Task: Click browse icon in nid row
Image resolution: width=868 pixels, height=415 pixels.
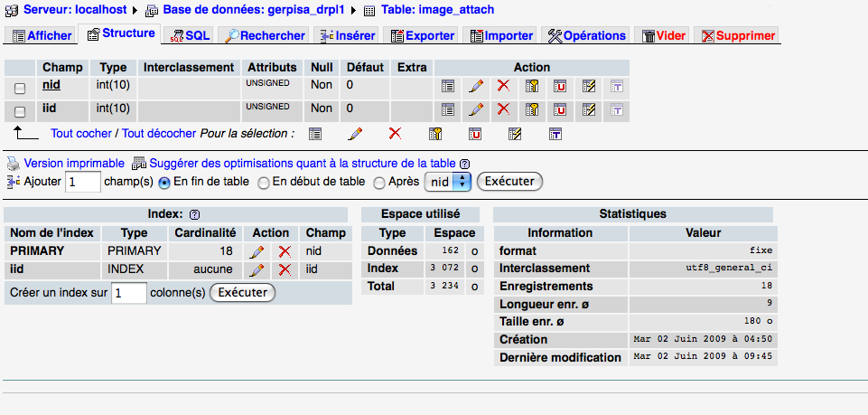Action: 448,86
